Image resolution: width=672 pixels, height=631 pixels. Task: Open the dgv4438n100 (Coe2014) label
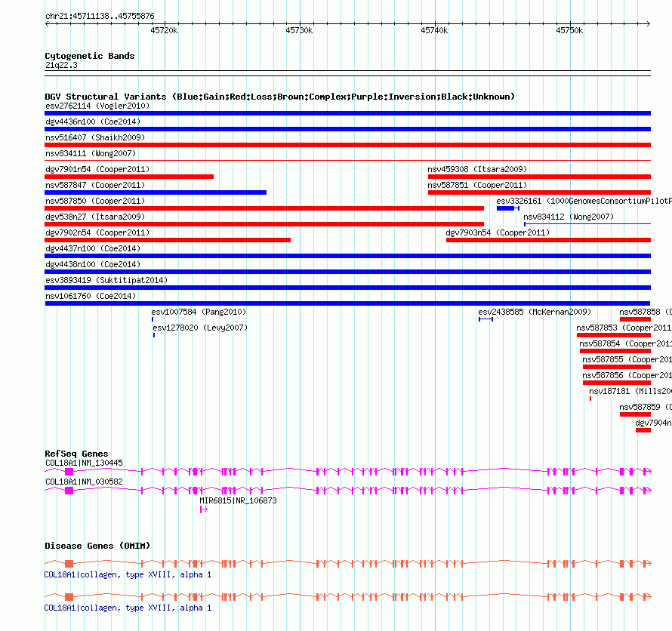point(93,264)
